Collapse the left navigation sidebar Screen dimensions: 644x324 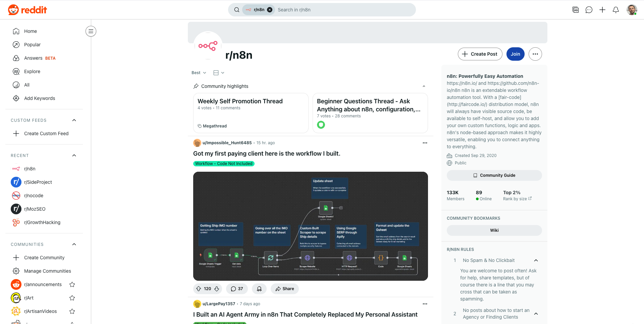click(91, 31)
